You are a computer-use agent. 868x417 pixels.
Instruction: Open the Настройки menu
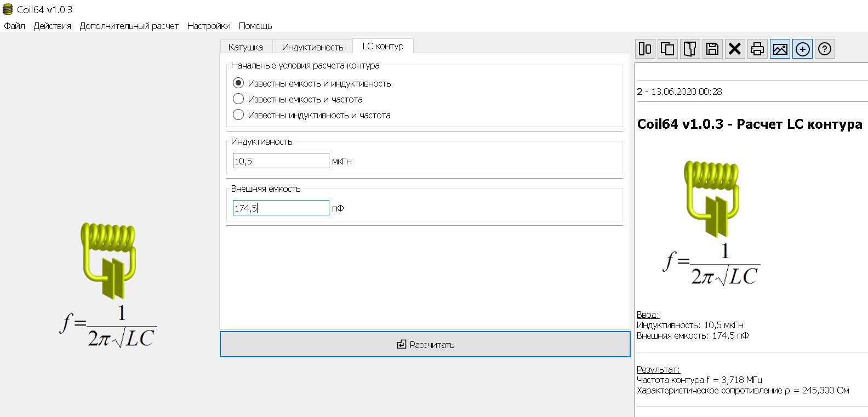[x=209, y=26]
